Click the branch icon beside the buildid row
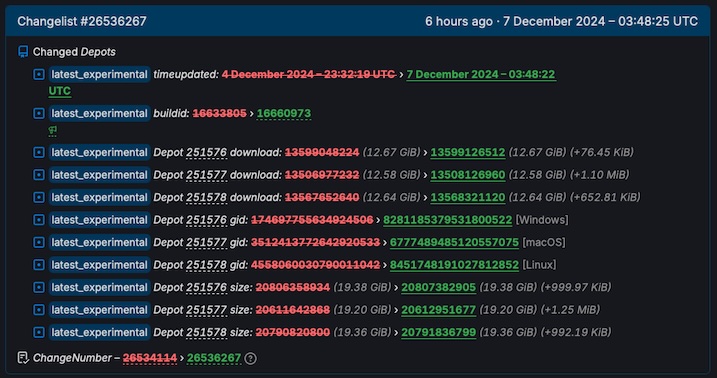 pyautogui.click(x=39, y=113)
